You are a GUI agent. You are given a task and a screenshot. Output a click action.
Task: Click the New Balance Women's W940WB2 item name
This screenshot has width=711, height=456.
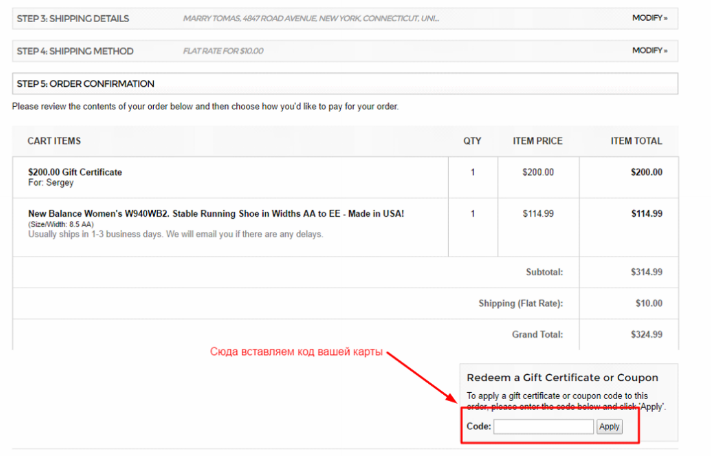point(216,213)
